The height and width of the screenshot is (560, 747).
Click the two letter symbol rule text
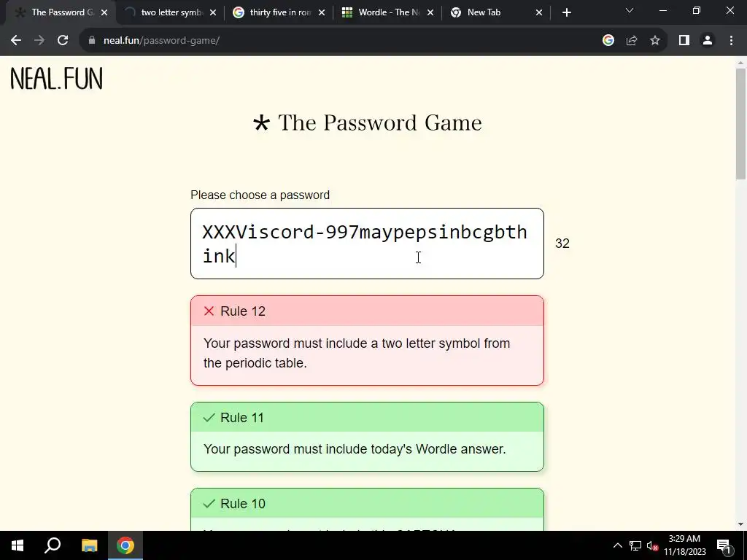tap(356, 353)
